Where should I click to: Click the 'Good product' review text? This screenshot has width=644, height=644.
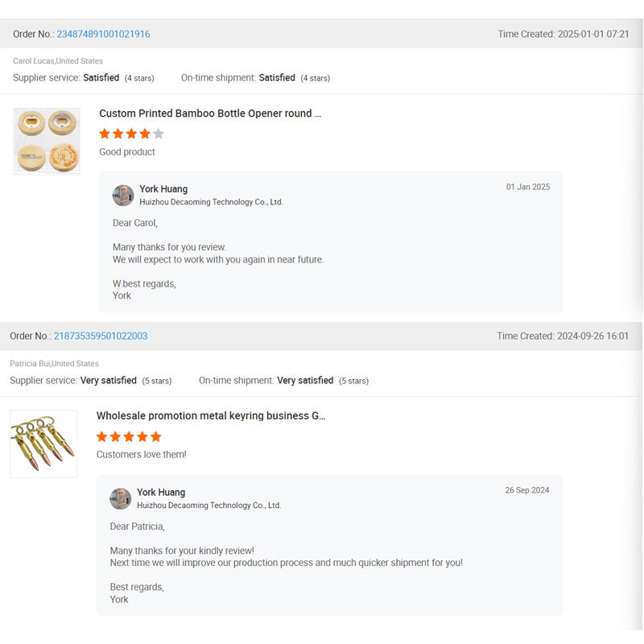pos(127,152)
